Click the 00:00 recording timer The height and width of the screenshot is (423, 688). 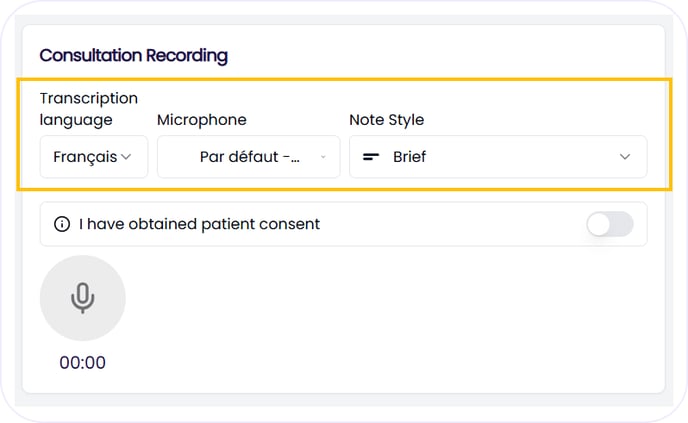tap(83, 363)
